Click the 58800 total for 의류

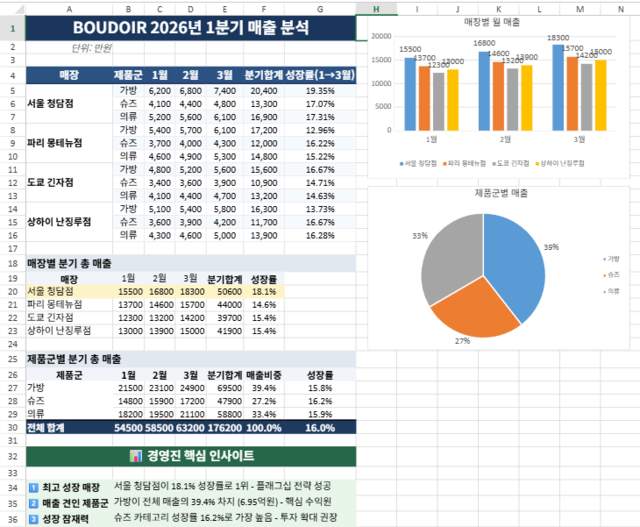(x=225, y=414)
